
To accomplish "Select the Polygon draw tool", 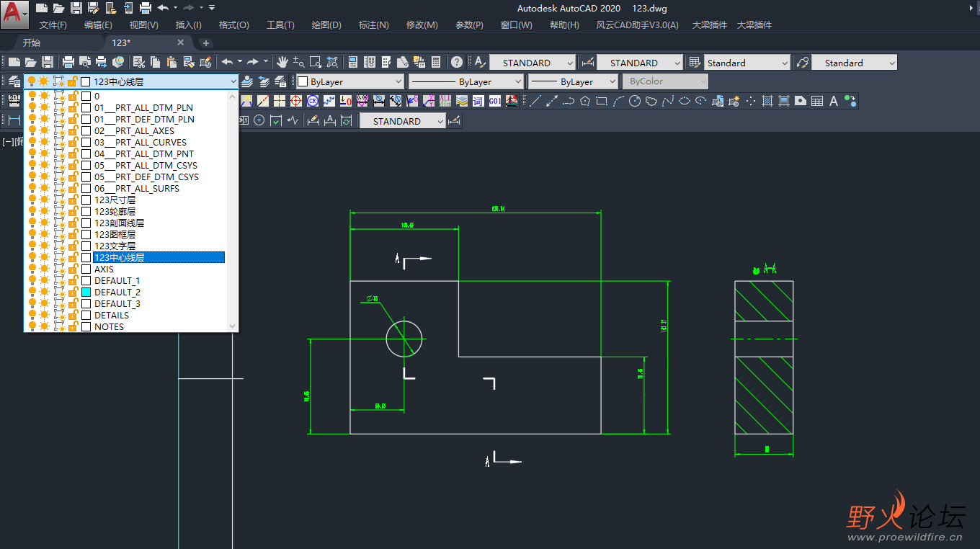I will [585, 101].
